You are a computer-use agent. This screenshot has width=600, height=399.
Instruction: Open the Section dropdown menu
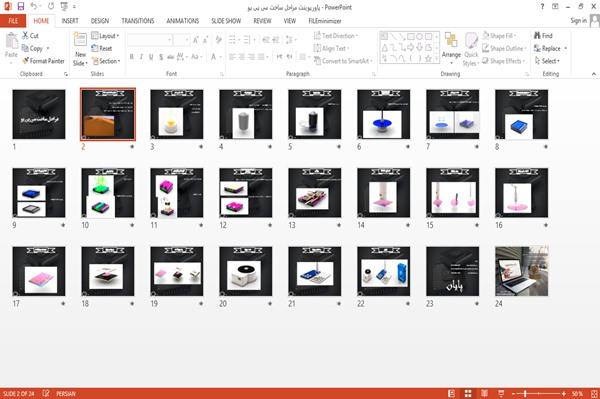pyautogui.click(x=106, y=61)
